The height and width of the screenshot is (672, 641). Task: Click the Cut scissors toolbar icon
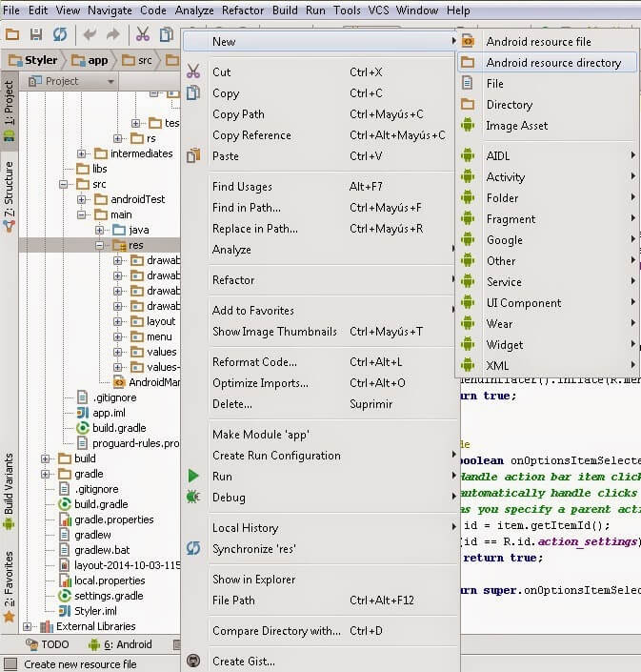coord(143,34)
